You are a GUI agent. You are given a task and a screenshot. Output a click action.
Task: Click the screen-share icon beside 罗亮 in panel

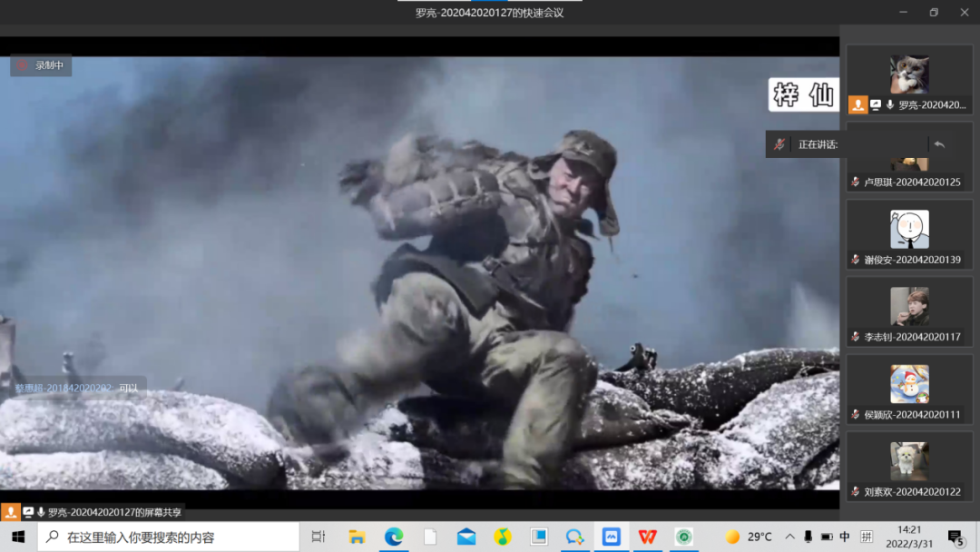click(x=876, y=105)
